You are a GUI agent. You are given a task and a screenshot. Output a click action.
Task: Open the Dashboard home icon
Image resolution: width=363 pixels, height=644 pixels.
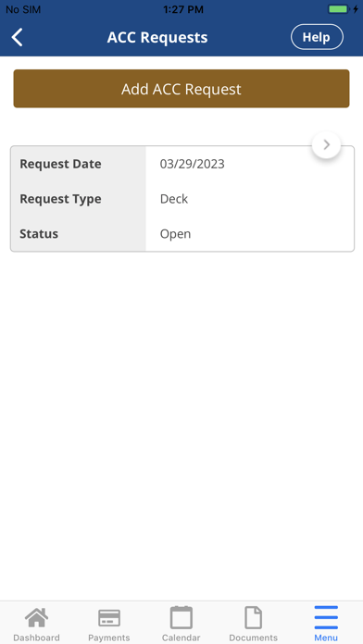click(37, 618)
